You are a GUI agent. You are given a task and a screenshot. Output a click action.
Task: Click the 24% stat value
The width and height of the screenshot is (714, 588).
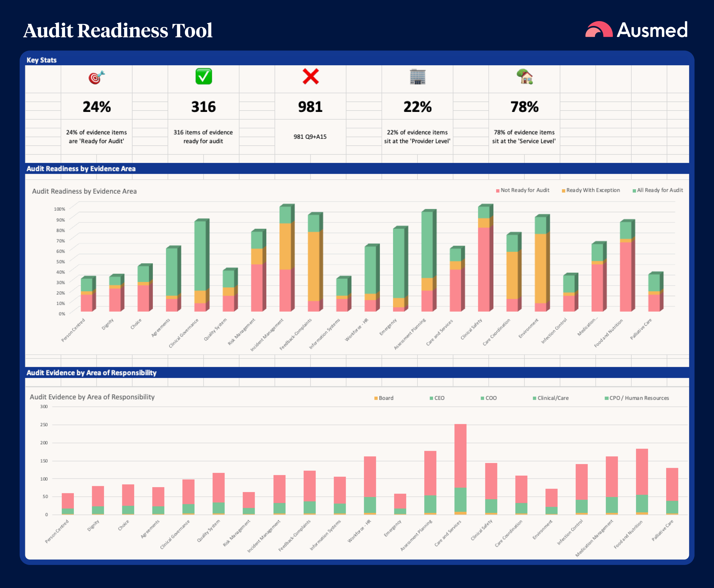pyautogui.click(x=96, y=107)
